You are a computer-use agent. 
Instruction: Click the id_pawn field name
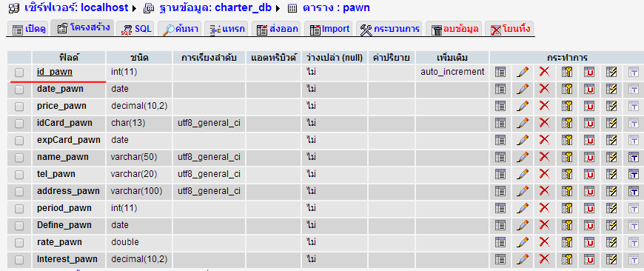[55, 73]
